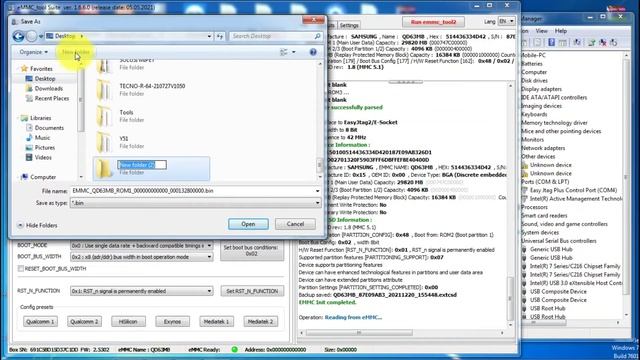
Task: Change the view with the Save As view icon
Action: point(284,52)
